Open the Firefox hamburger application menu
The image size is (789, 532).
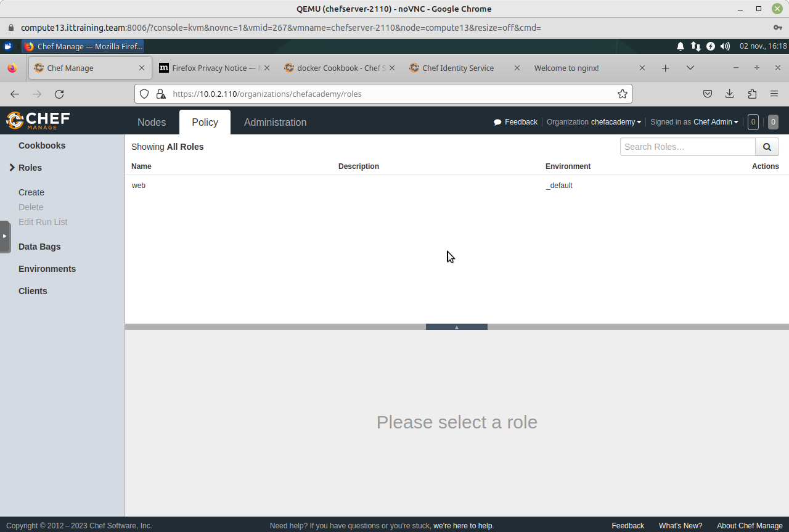tap(774, 94)
